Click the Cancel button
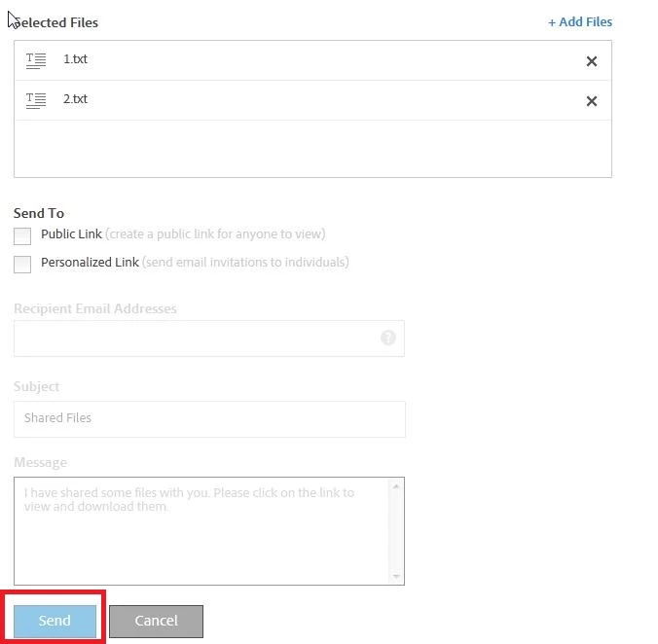 (156, 621)
